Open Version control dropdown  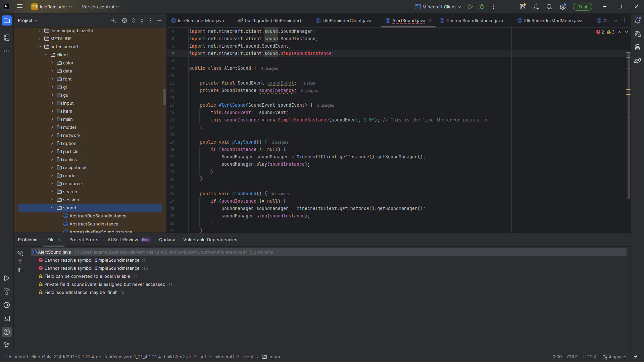pyautogui.click(x=100, y=7)
